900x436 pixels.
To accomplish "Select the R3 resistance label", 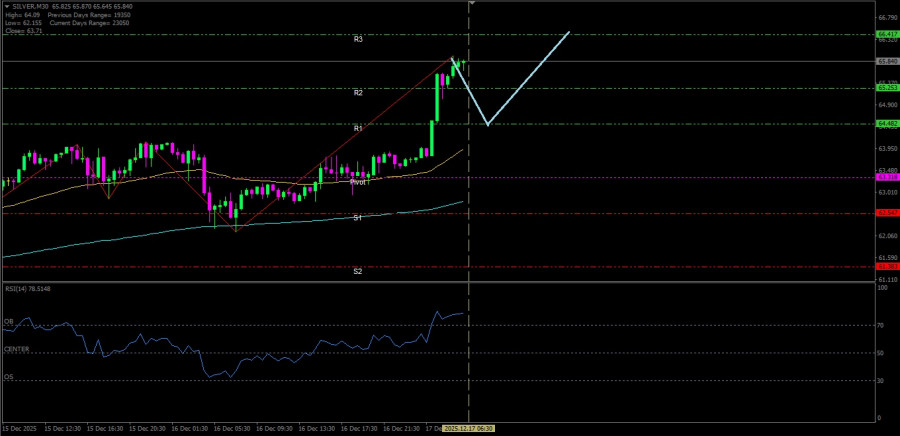I will tap(358, 40).
